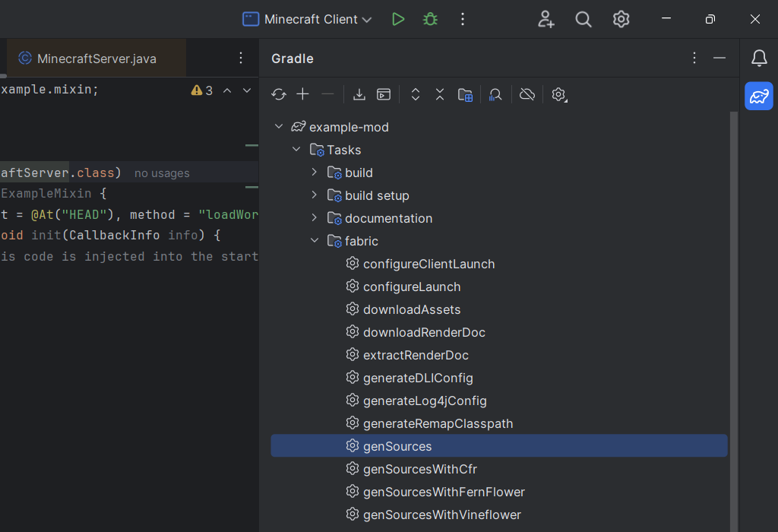
Task: Run the Minecraft Client configuration
Action: tap(398, 18)
